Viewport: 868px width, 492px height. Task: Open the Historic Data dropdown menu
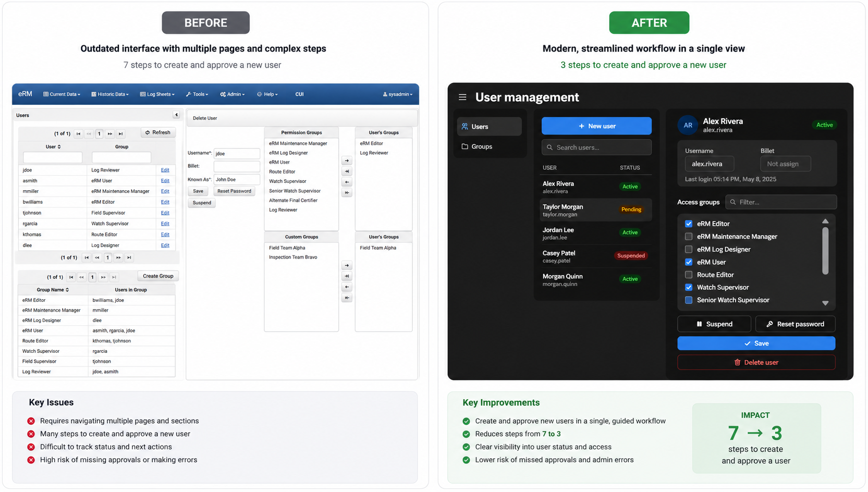point(110,94)
